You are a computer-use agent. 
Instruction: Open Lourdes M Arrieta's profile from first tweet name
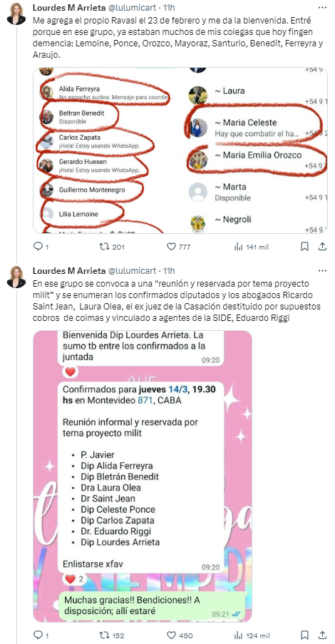[68, 8]
